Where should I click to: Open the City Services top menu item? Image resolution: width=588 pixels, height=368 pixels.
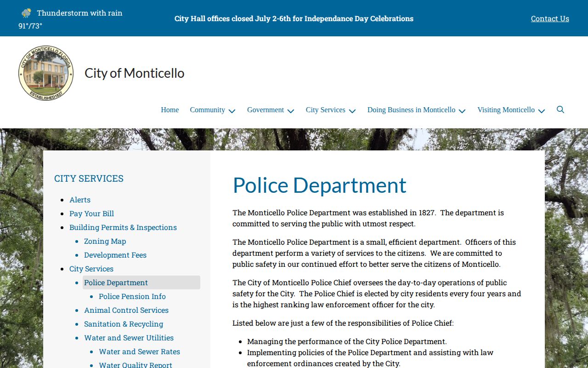click(326, 110)
